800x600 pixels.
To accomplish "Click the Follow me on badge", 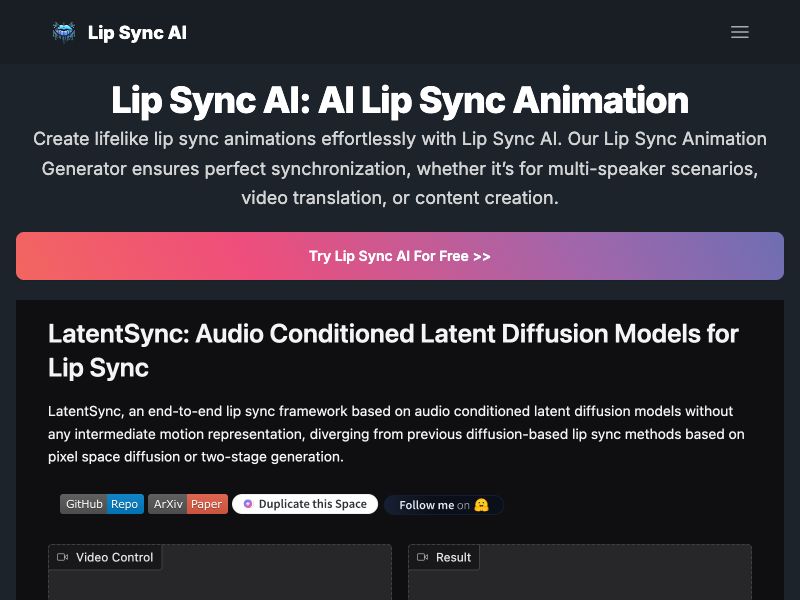I will coord(444,505).
